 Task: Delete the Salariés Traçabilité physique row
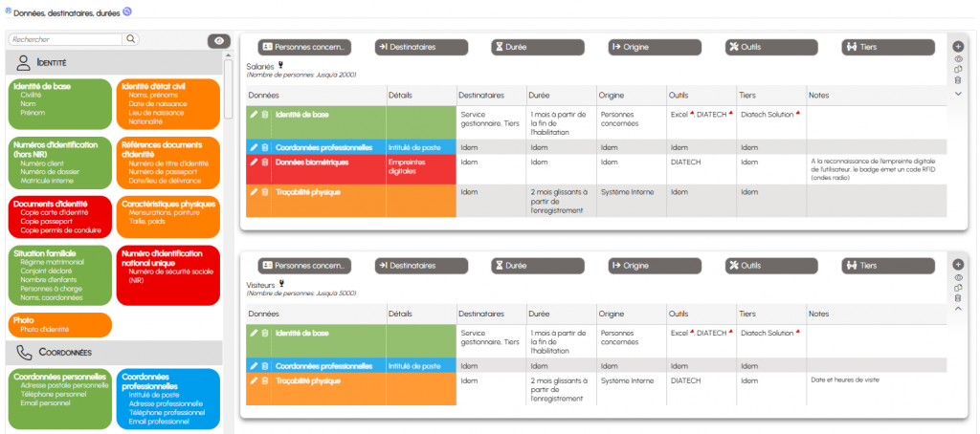tap(265, 193)
